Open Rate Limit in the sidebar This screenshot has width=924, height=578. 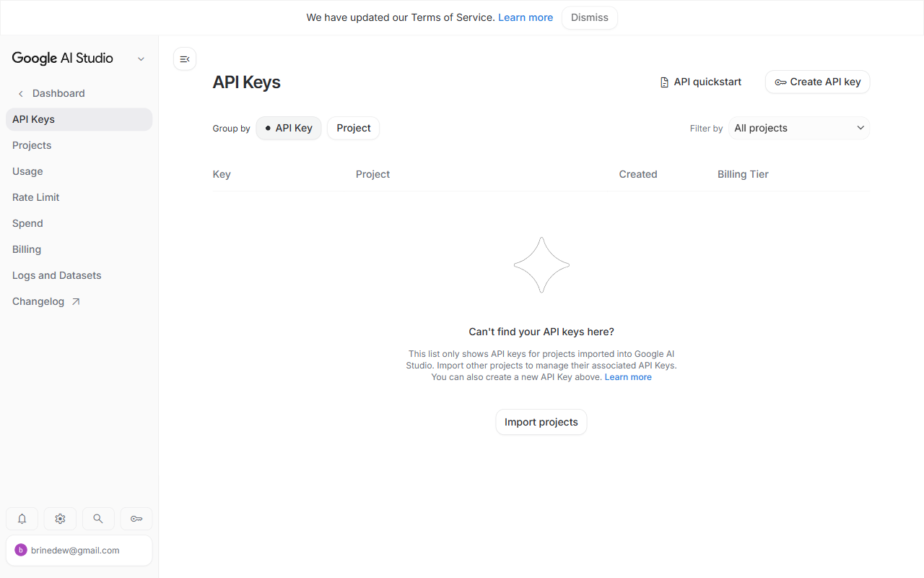79,197
